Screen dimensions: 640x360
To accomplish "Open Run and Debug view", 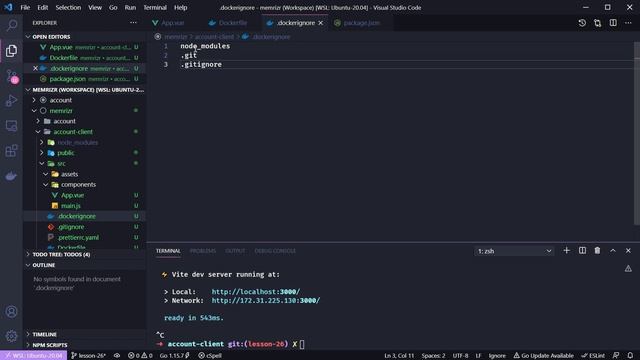I will pyautogui.click(x=11, y=101).
